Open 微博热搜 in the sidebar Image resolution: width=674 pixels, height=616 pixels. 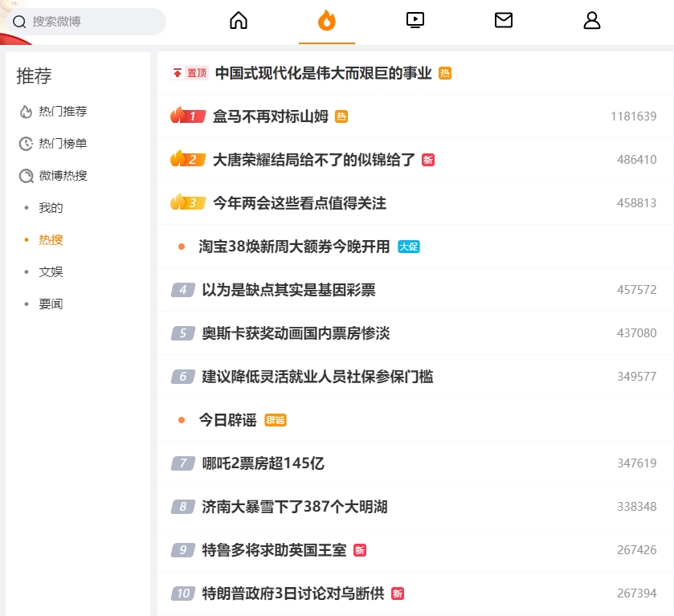coord(63,175)
